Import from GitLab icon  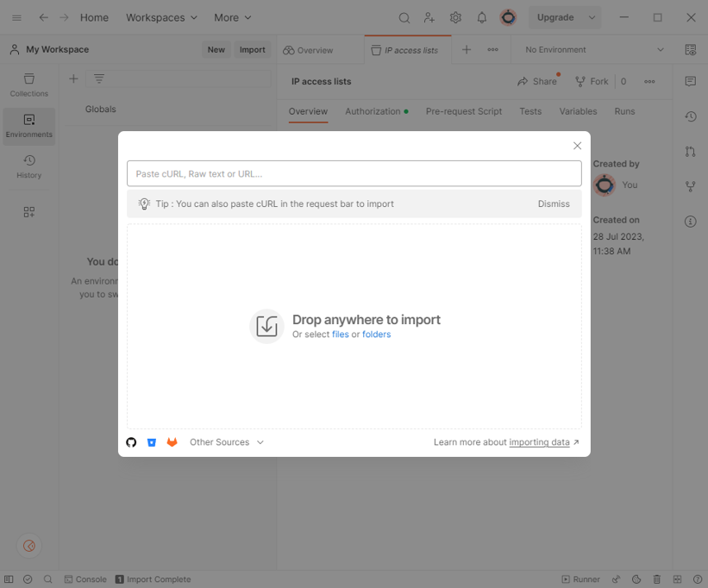click(172, 442)
